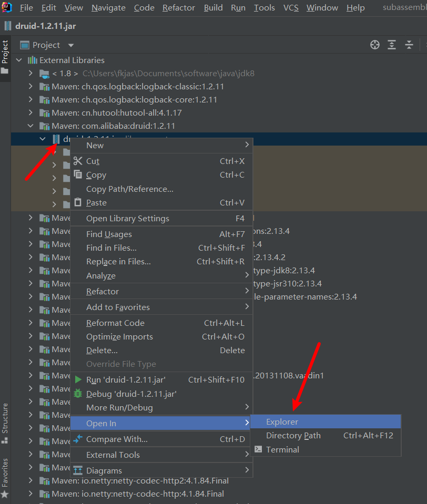Screen dimensions: 427x504
Task: Open the File menu
Action: click(26, 8)
